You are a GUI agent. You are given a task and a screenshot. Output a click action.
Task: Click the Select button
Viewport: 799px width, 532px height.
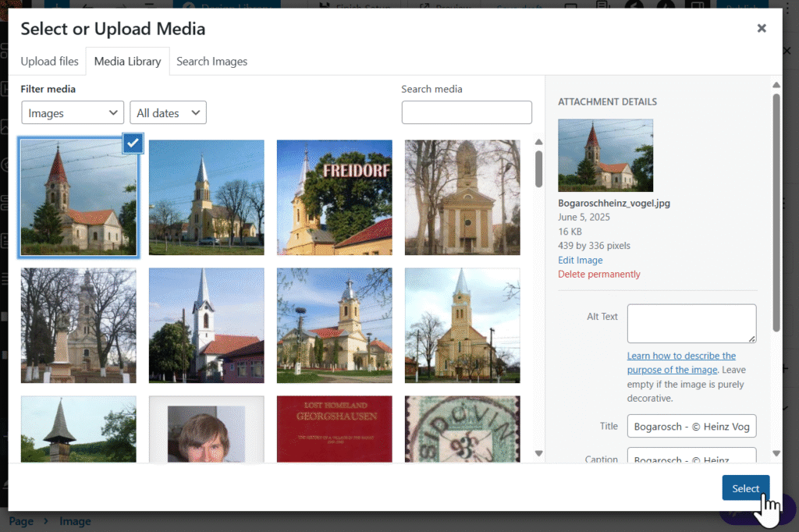click(x=745, y=488)
